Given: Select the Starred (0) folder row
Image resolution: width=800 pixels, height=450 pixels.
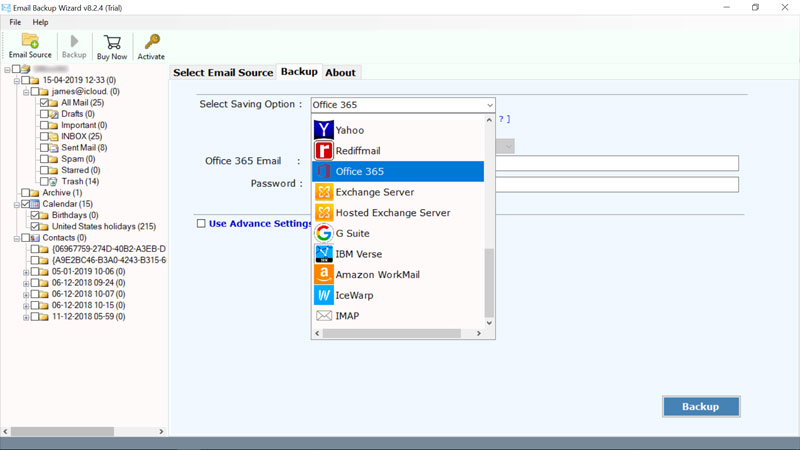Looking at the screenshot, I should point(81,170).
